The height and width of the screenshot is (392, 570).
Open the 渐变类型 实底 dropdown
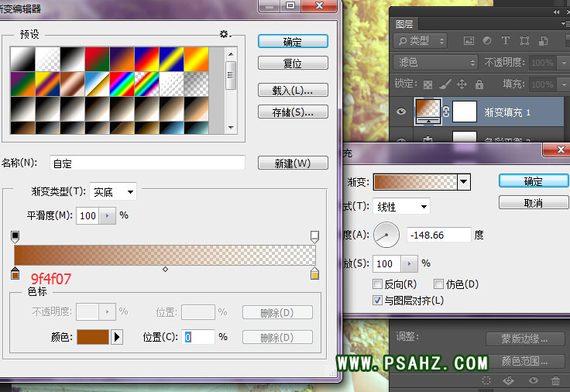[x=113, y=191]
